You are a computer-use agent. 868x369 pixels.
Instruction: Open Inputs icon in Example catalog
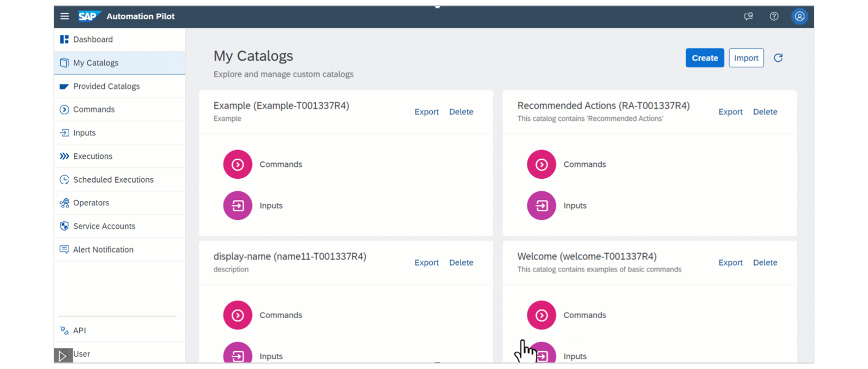point(238,205)
